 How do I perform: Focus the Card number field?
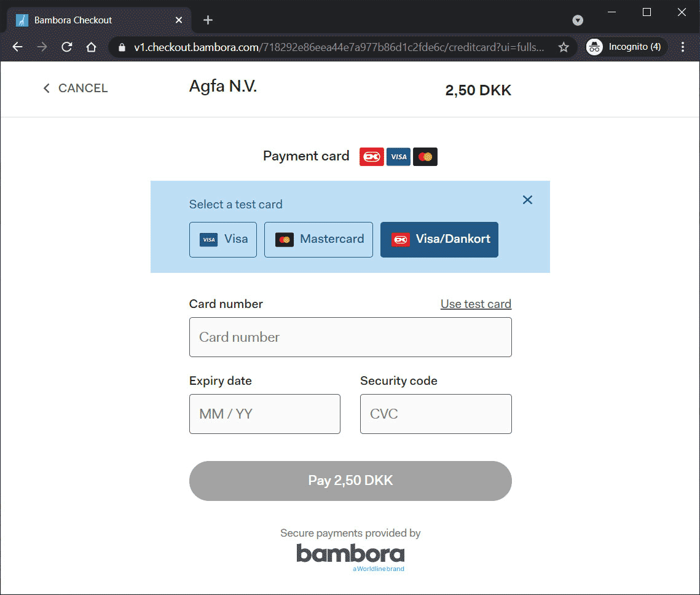click(x=350, y=337)
